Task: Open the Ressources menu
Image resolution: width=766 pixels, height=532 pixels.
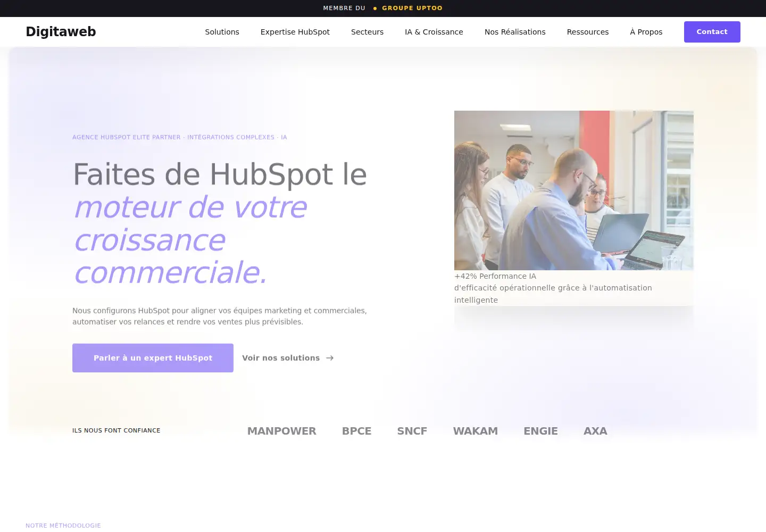Action: [x=588, y=32]
